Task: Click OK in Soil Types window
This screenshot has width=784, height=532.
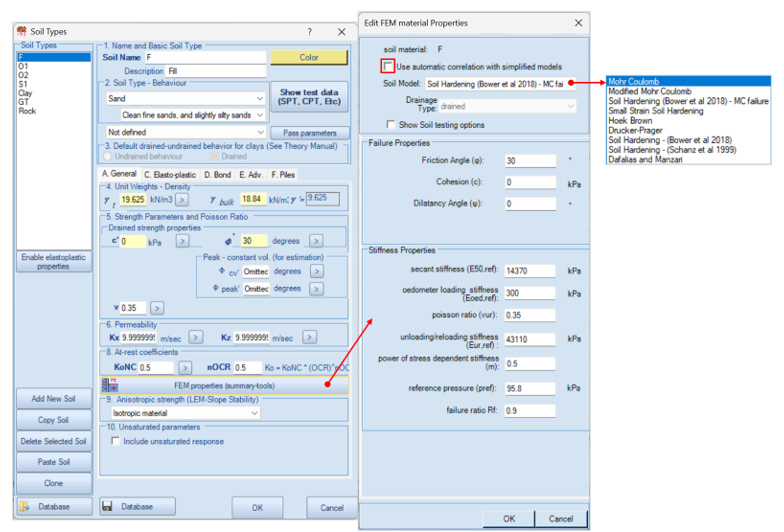Action: [x=257, y=508]
